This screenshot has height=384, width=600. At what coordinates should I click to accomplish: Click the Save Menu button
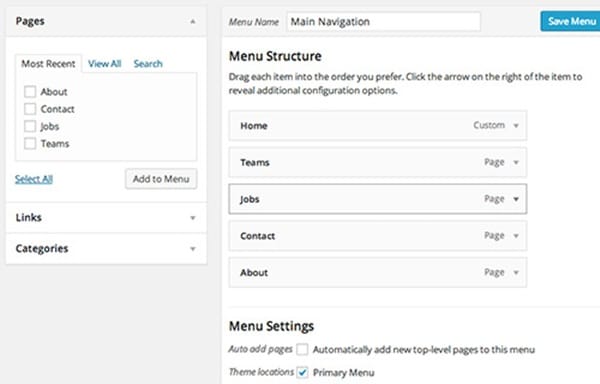570,21
